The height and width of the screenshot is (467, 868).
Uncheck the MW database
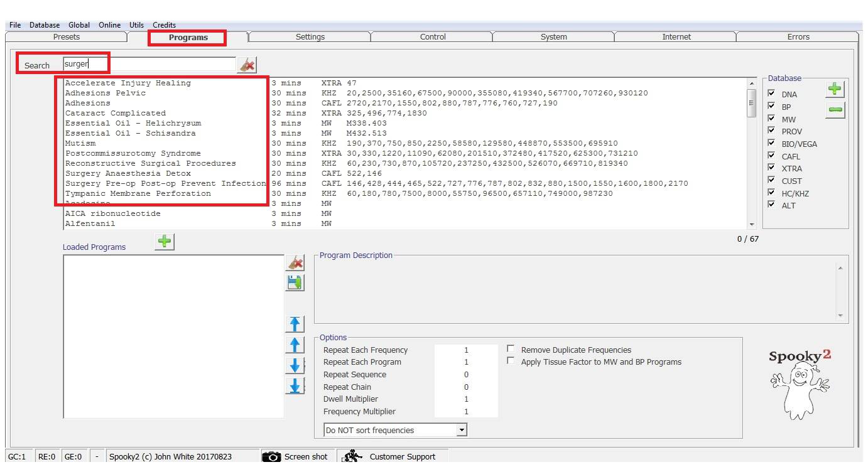[x=772, y=118]
